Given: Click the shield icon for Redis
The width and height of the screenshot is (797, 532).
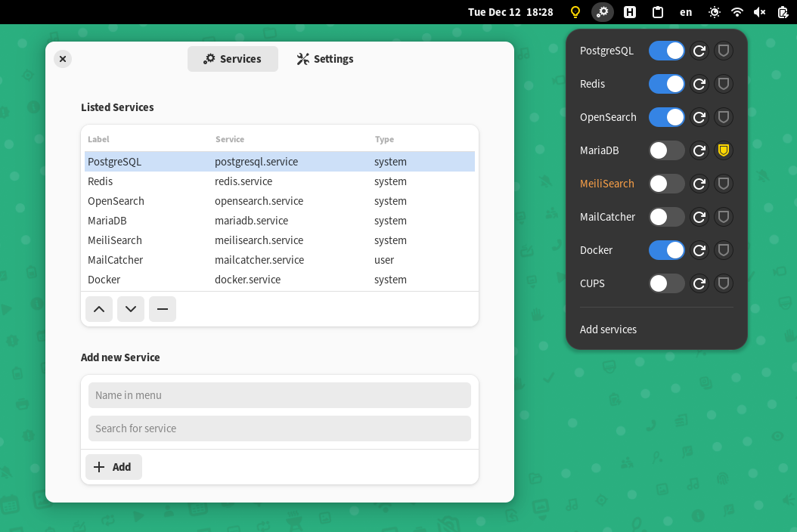Looking at the screenshot, I should pos(724,84).
